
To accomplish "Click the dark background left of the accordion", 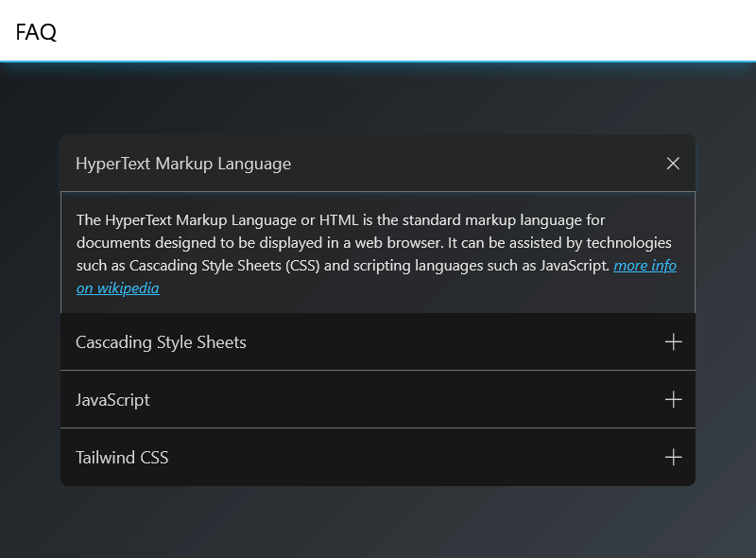I will 30,312.
